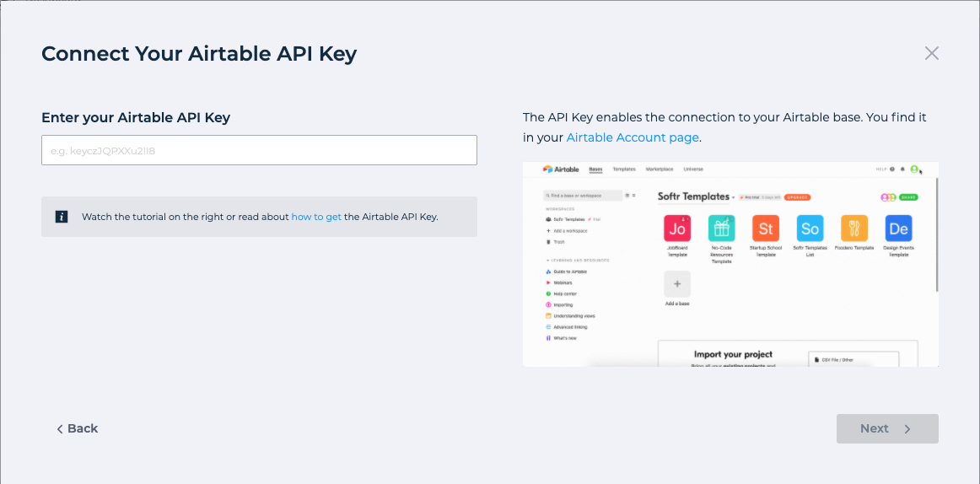Select the Design Events Template icon
The image size is (980, 484).
point(898,229)
